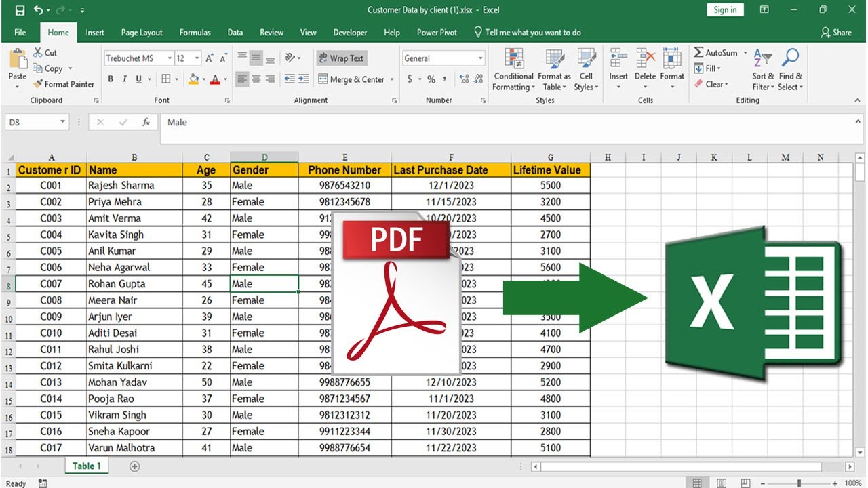Click the Share button
This screenshot has height=488, width=868.
coord(835,32)
